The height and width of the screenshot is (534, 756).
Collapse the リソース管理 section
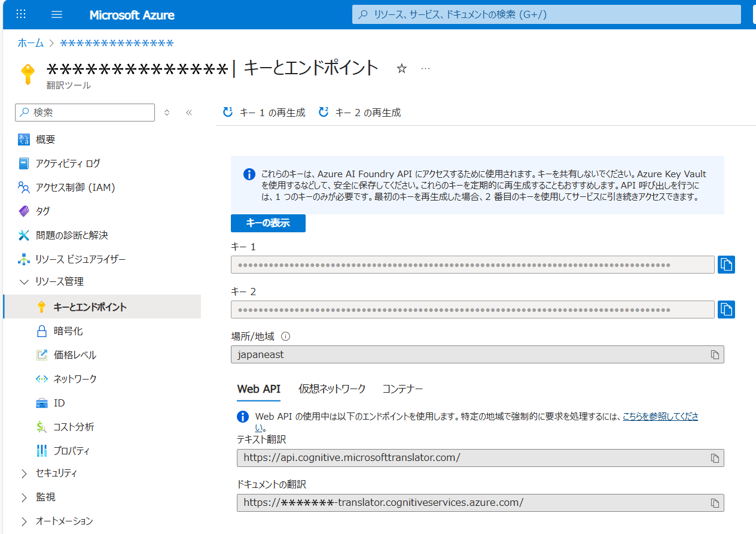pyautogui.click(x=24, y=281)
